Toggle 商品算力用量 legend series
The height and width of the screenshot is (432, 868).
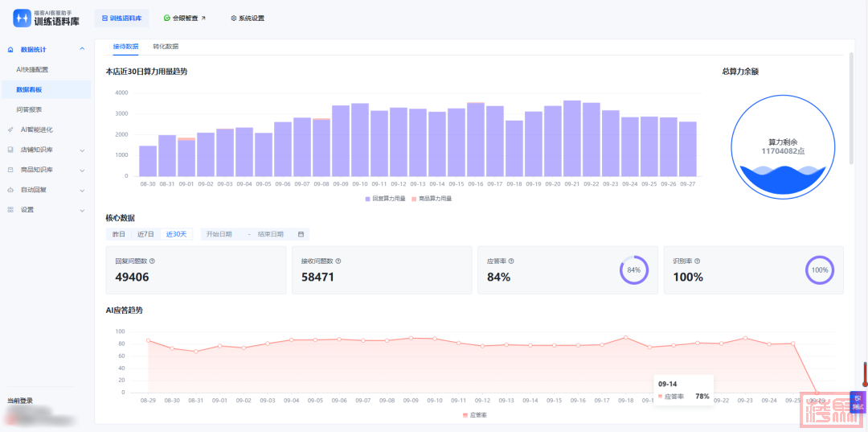(x=431, y=198)
